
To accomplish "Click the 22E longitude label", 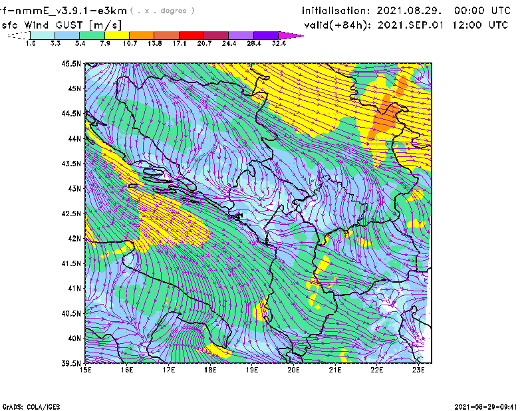I will [x=376, y=370].
